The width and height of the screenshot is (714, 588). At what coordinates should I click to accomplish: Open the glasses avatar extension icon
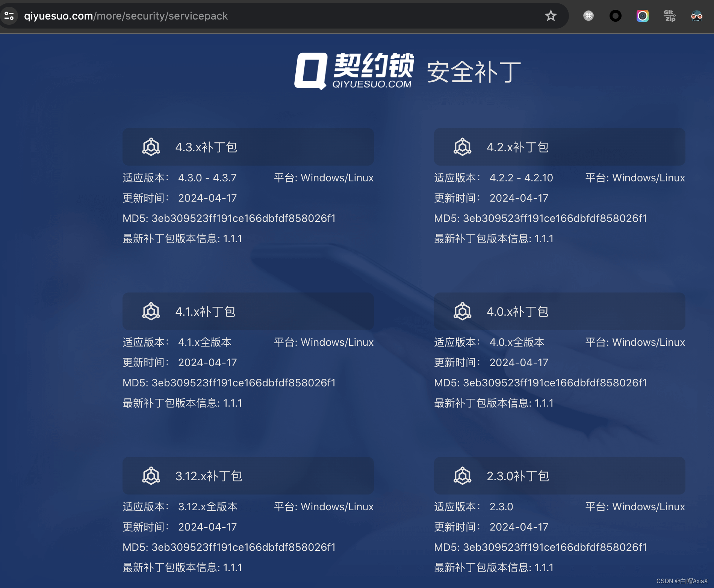[697, 16]
